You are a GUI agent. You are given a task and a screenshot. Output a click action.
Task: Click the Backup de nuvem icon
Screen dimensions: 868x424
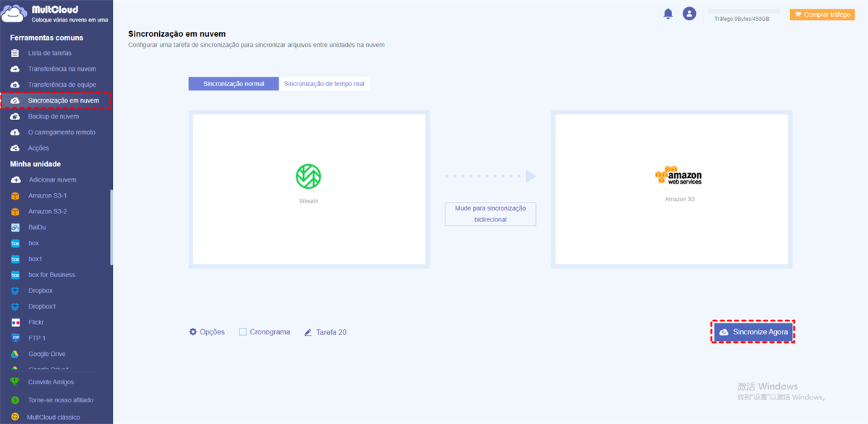15,116
